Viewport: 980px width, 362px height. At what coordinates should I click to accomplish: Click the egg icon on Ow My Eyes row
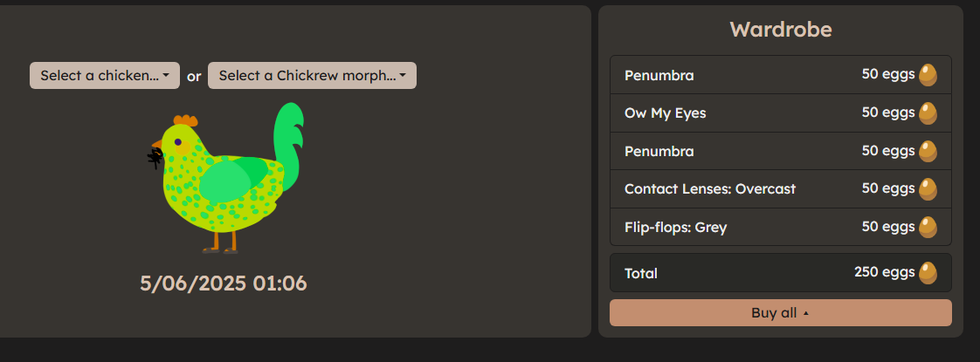[x=928, y=113]
